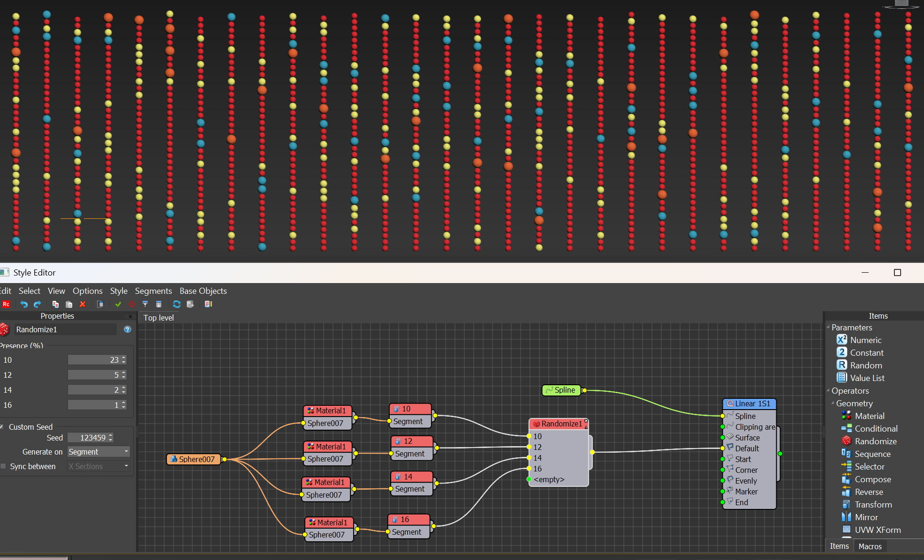Open help for the Randomize1 properties
Image resolution: width=924 pixels, height=560 pixels.
tap(128, 329)
